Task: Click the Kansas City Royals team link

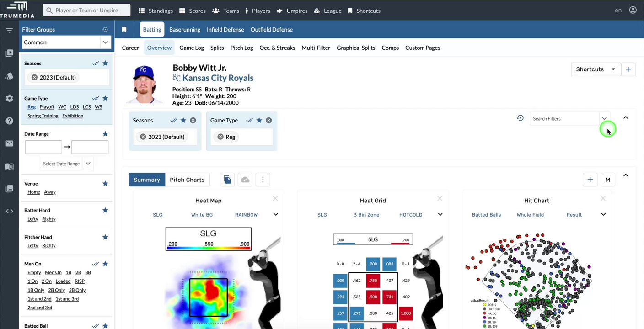Action: tap(218, 78)
